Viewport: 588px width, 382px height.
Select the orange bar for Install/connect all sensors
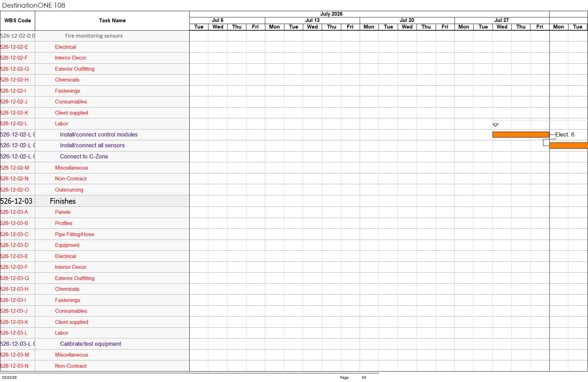point(568,146)
